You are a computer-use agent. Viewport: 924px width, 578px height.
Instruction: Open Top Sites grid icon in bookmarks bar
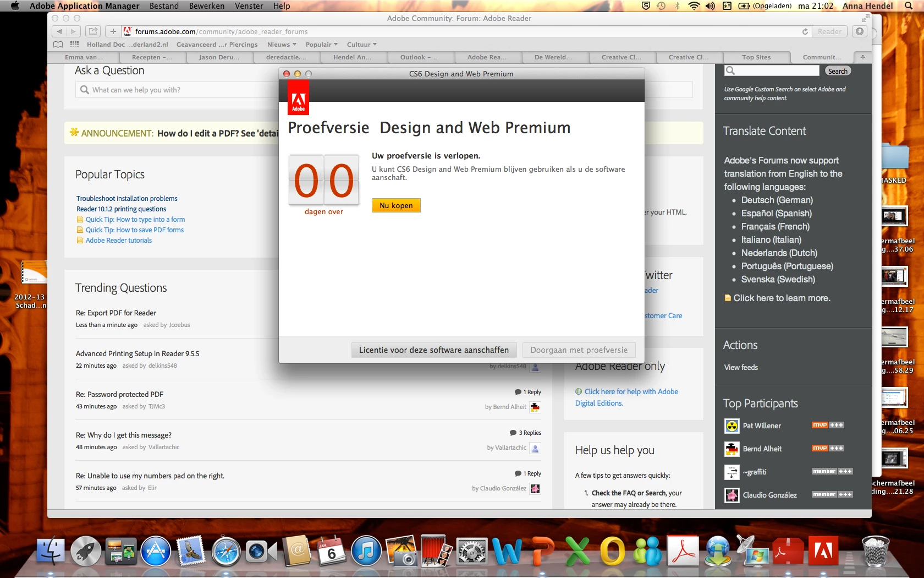coord(74,45)
